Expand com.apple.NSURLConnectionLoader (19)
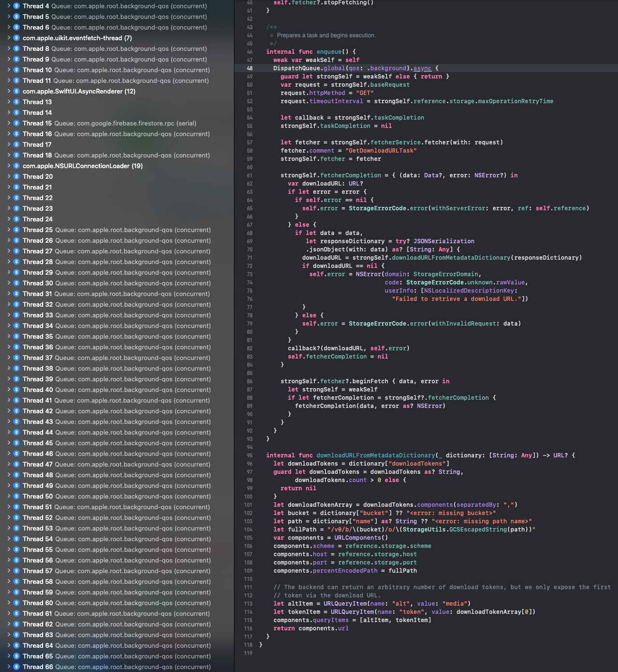 click(9, 166)
